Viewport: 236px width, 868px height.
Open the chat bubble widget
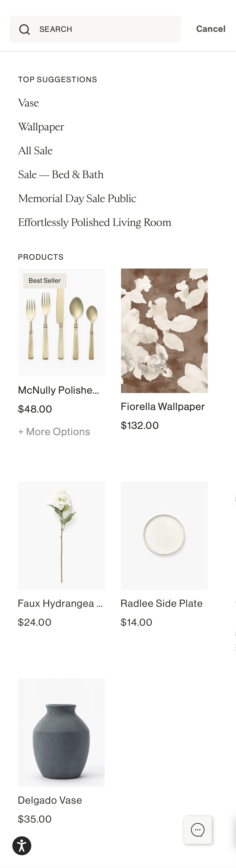198,830
